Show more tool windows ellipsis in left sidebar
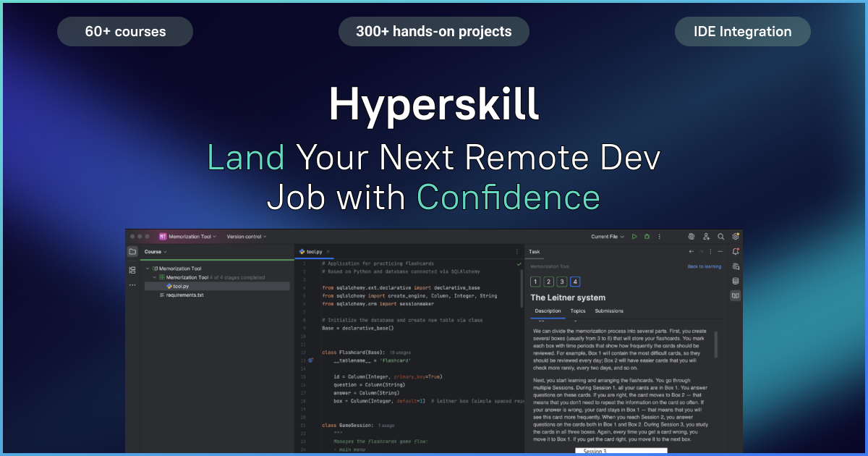868x456 pixels. 132,285
